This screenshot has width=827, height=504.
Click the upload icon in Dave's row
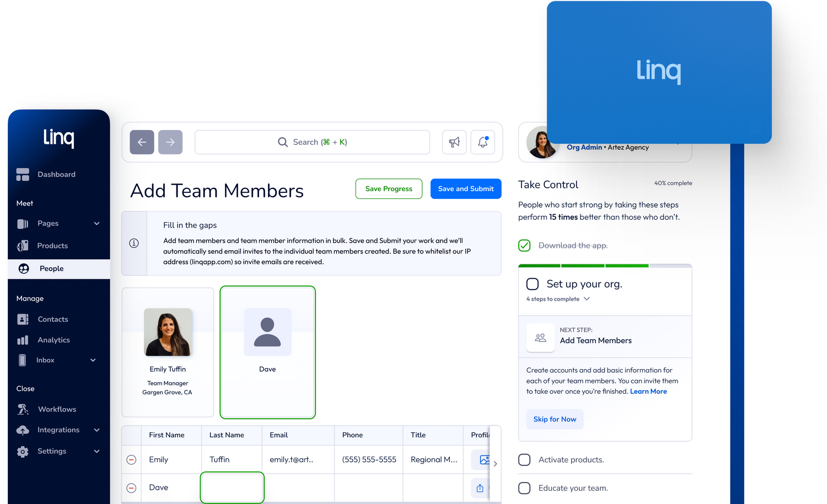tap(480, 488)
